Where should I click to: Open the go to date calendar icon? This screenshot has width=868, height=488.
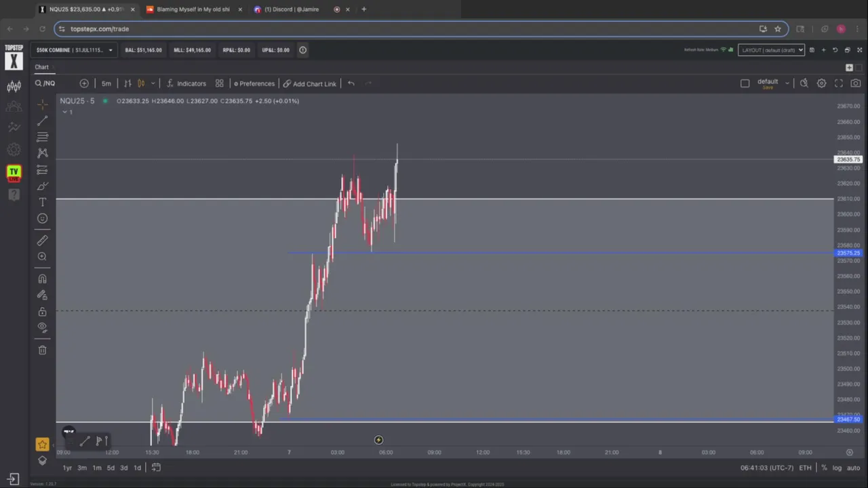coord(156,467)
